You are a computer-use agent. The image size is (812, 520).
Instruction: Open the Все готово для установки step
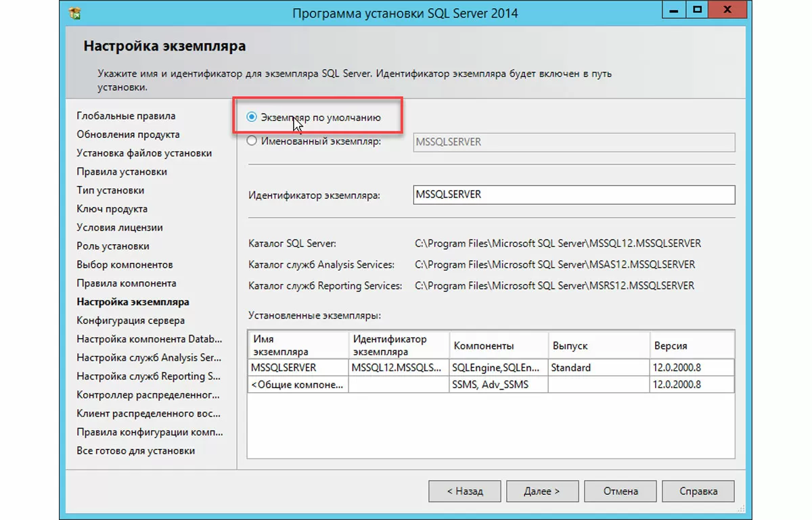click(135, 450)
